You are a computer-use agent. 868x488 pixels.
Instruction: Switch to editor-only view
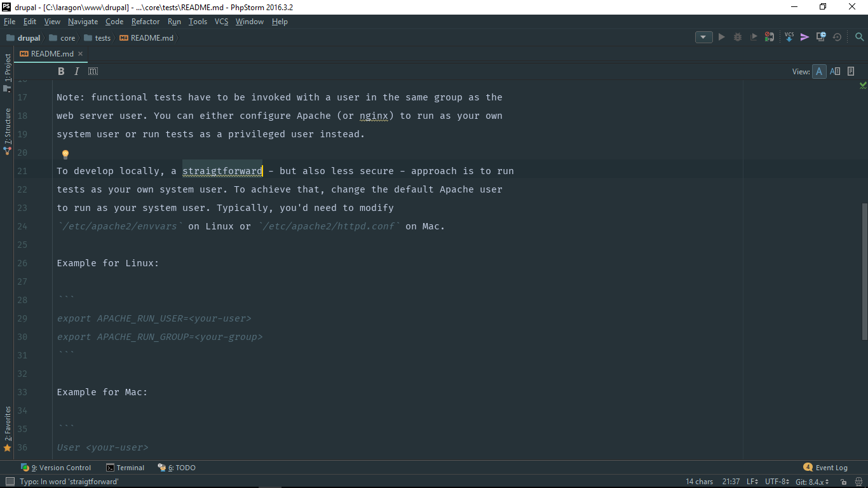[819, 71]
